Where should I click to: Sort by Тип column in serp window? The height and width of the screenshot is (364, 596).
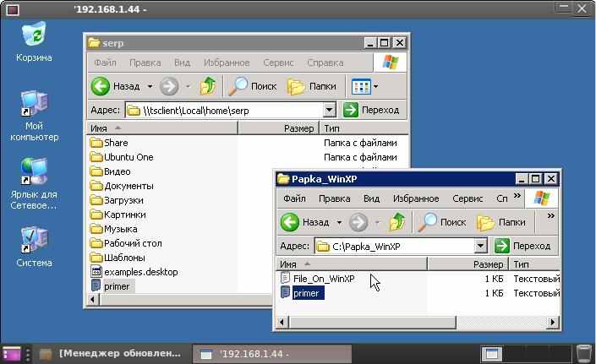point(364,128)
